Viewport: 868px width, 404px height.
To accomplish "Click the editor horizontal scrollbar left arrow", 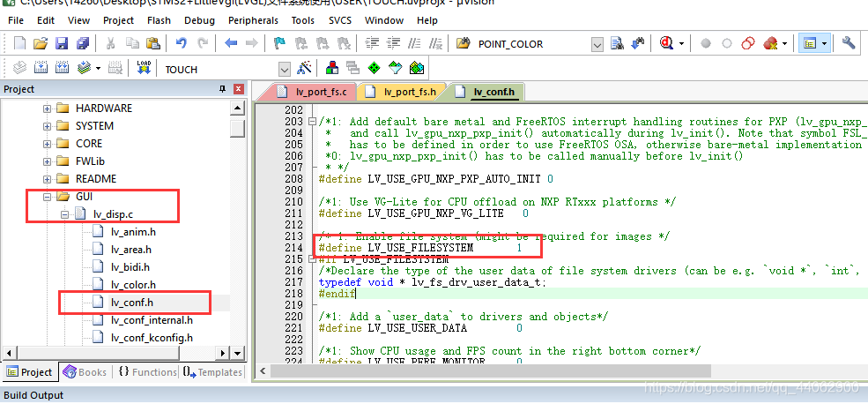I will pos(263,371).
